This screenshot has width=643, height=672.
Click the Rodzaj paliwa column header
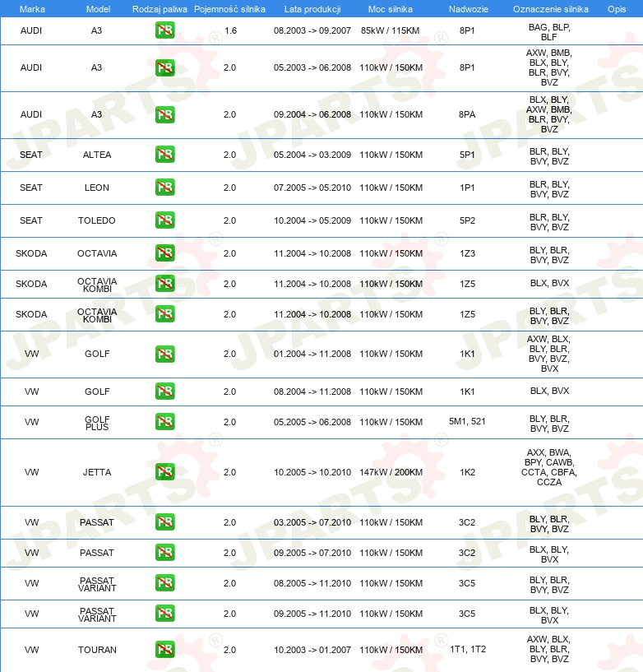[160, 9]
